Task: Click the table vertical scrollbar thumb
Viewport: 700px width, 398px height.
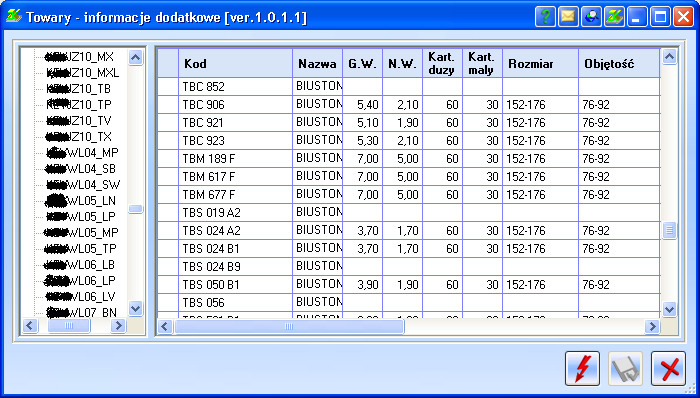Action: pos(669,231)
